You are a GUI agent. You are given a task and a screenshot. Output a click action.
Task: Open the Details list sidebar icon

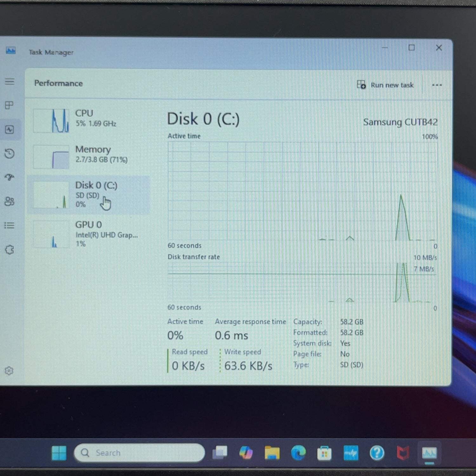click(x=10, y=225)
